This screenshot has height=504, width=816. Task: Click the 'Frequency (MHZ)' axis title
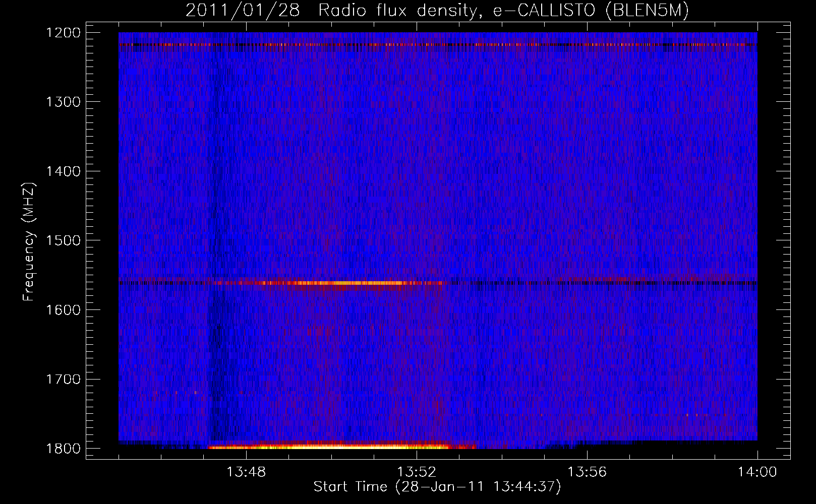[29, 242]
